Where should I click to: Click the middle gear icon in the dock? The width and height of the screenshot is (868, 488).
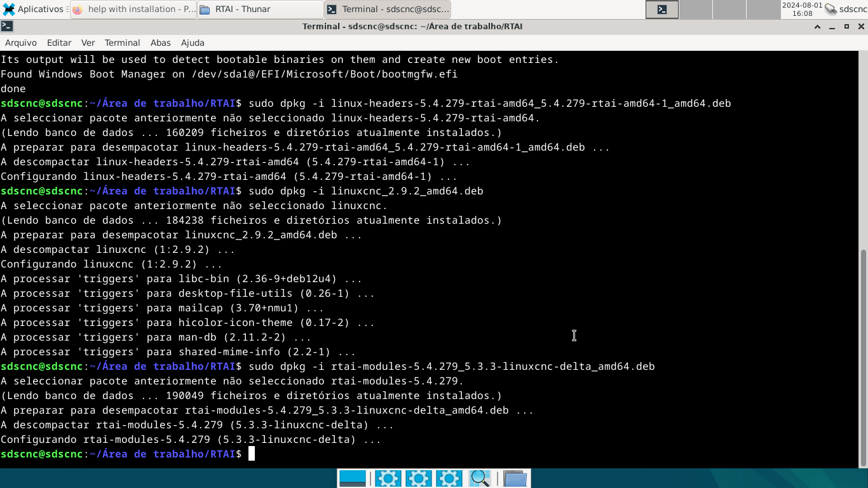pos(419,478)
